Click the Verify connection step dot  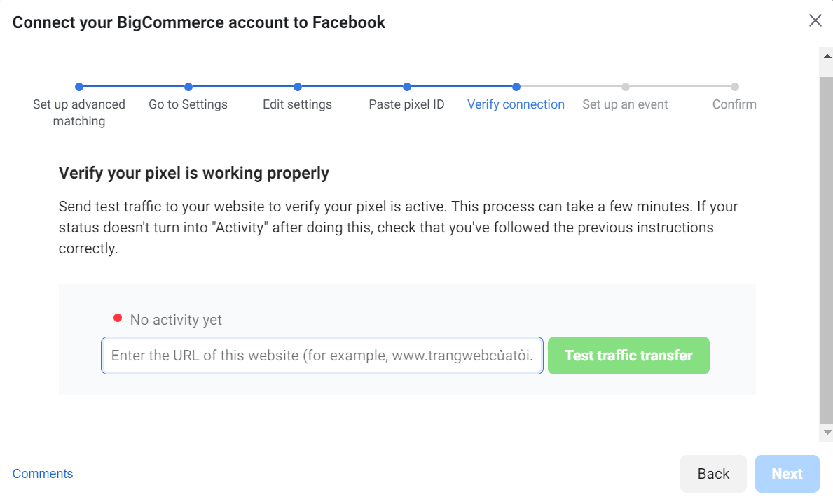[x=516, y=87]
